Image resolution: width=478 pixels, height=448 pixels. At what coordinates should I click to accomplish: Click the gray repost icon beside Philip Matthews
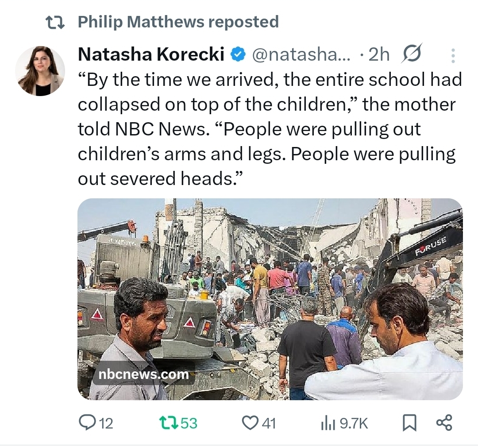56,22
